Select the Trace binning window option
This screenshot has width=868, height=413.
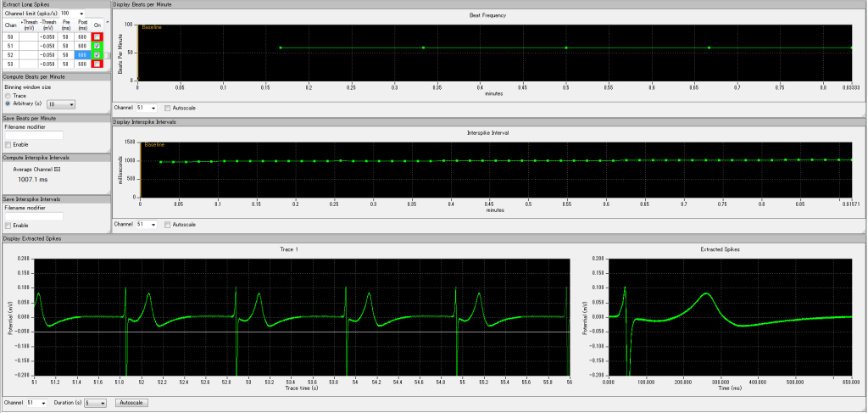[8, 96]
